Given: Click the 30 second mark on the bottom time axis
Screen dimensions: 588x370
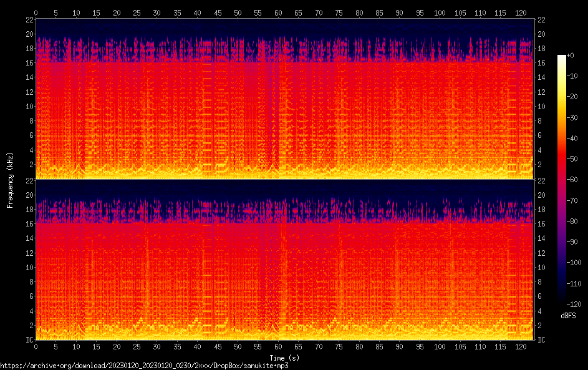Looking at the screenshot, I should (x=157, y=346).
